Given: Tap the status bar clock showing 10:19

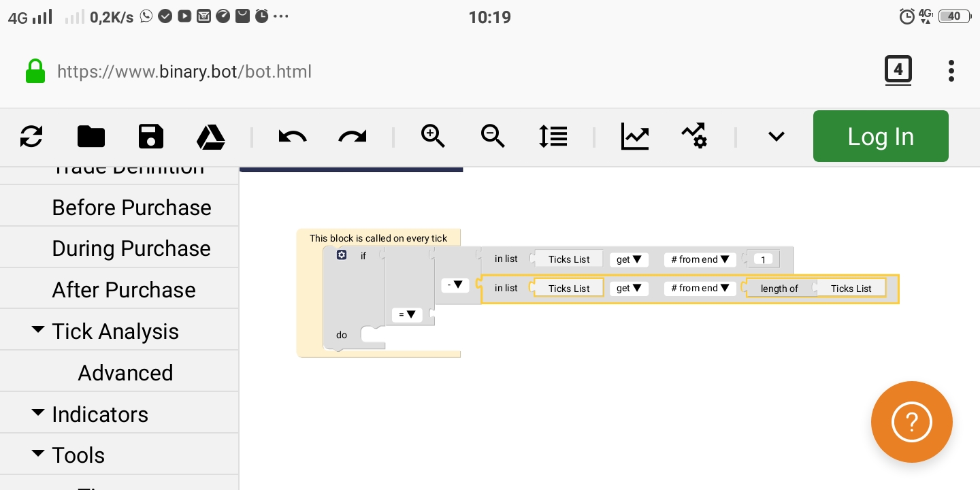Looking at the screenshot, I should [490, 17].
